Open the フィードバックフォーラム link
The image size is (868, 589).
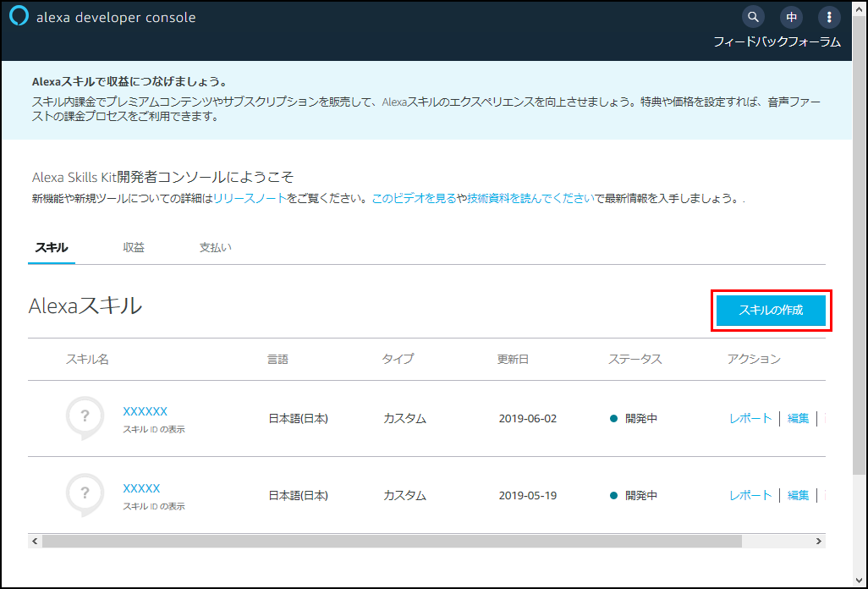pyautogui.click(x=777, y=41)
